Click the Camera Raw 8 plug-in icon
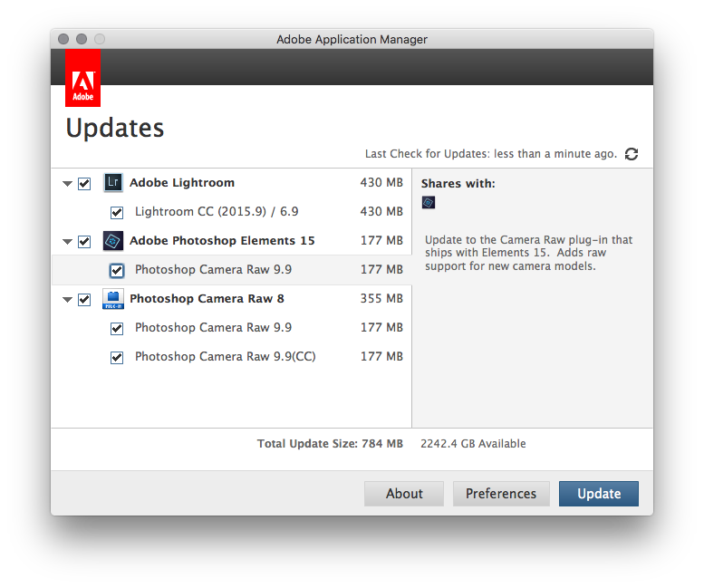The height and width of the screenshot is (588, 704). coord(113,299)
